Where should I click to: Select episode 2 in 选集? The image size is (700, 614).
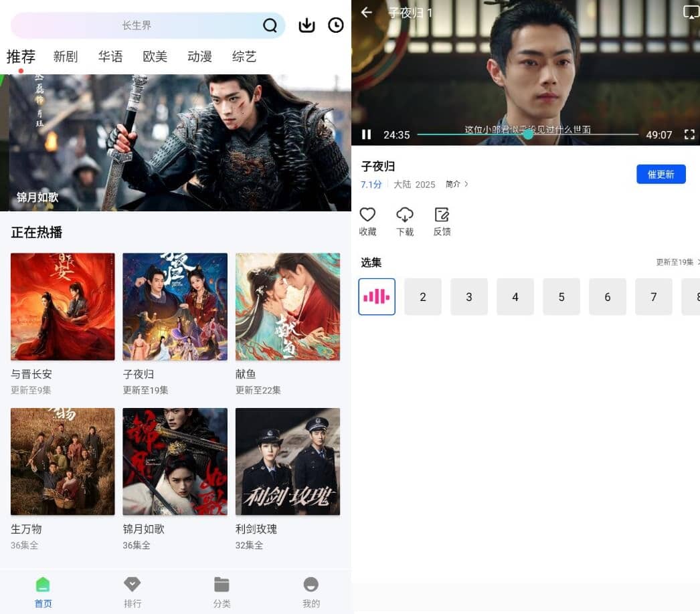(x=423, y=297)
